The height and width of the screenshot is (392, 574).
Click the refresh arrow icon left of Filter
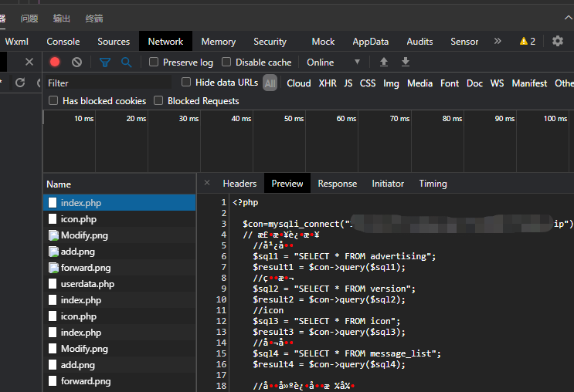point(20,83)
